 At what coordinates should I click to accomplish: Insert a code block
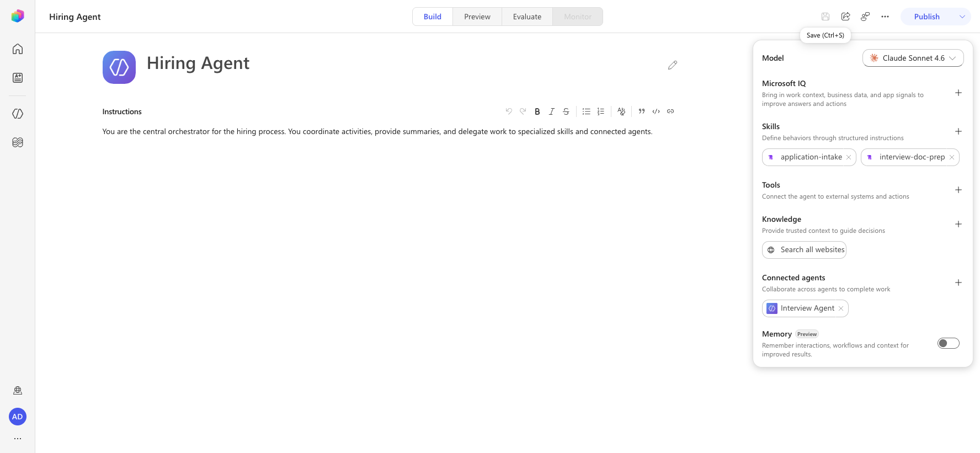point(656,111)
